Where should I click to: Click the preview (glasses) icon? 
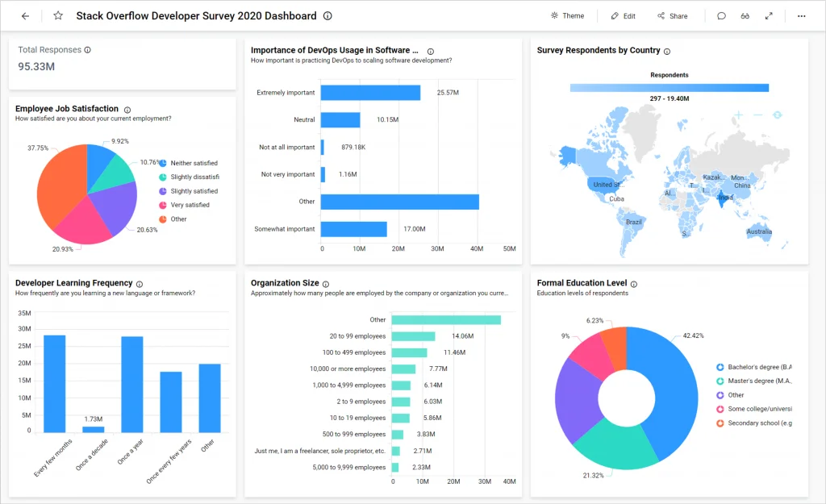(x=745, y=15)
